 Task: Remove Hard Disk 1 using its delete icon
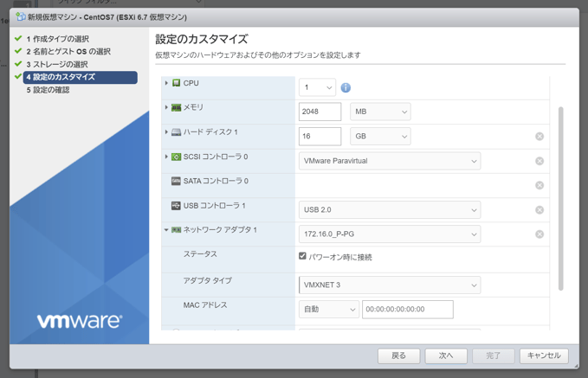(539, 137)
